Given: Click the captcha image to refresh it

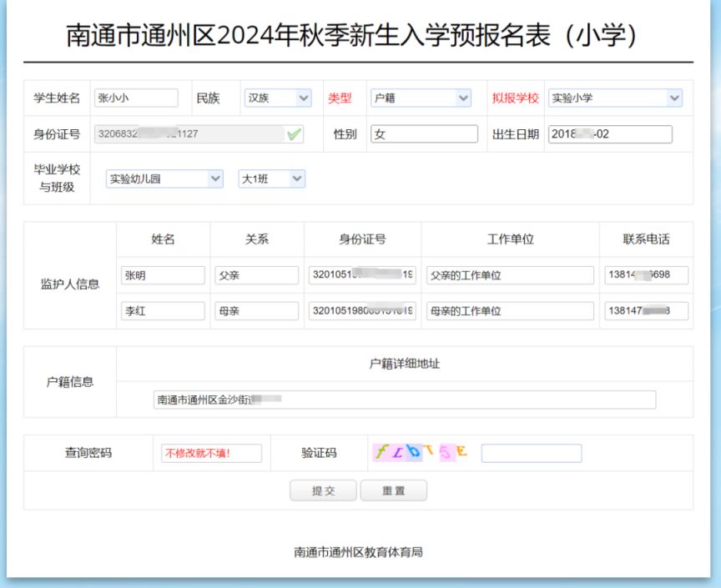Looking at the screenshot, I should pos(421,452).
